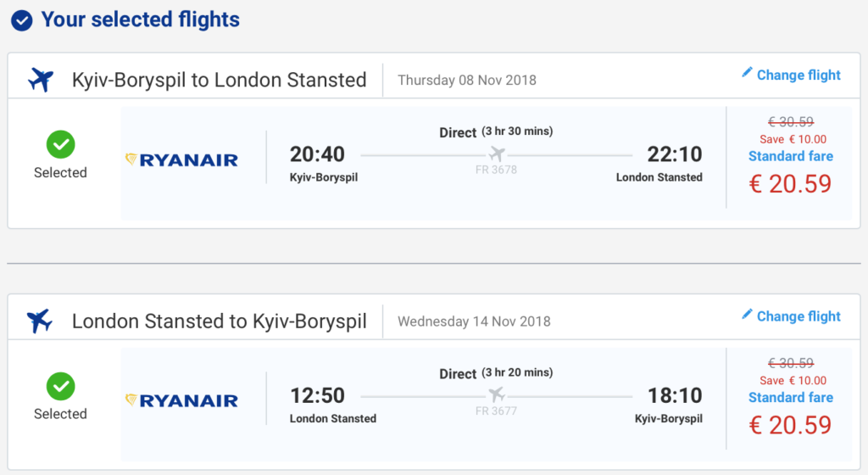This screenshot has height=475, width=868.
Task: Click the airplane icon for London Stansted to Kyiv-Boryspil
Action: tap(40, 321)
